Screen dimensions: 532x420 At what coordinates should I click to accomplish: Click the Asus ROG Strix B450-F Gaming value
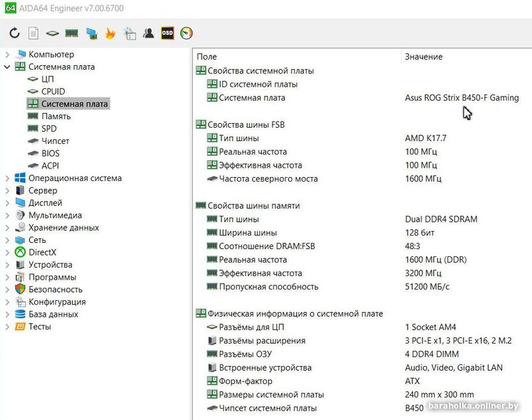[x=462, y=98]
